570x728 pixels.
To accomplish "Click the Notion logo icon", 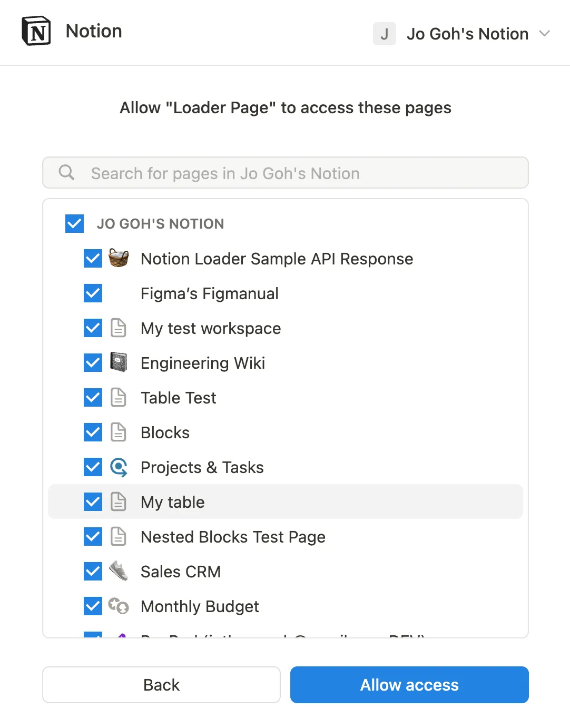I will 35,32.
